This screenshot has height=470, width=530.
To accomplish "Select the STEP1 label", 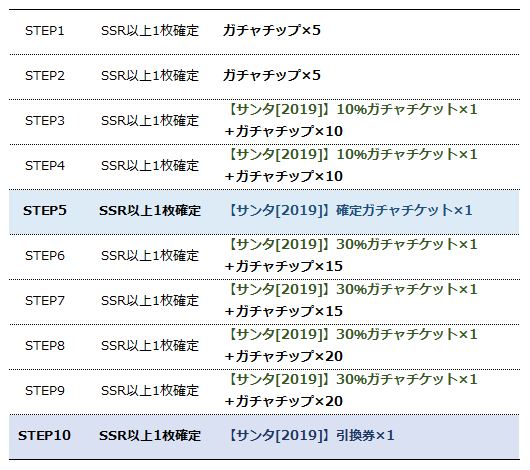I will click(45, 31).
